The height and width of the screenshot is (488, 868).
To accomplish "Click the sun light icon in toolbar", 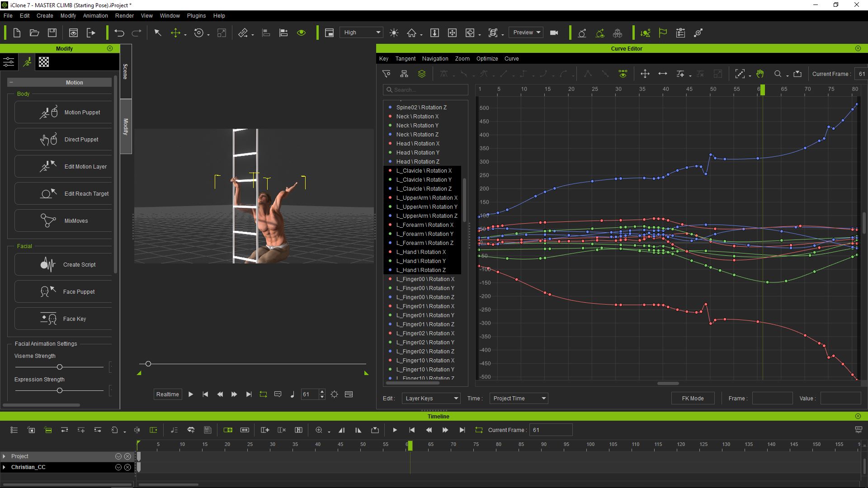I will pos(394,33).
